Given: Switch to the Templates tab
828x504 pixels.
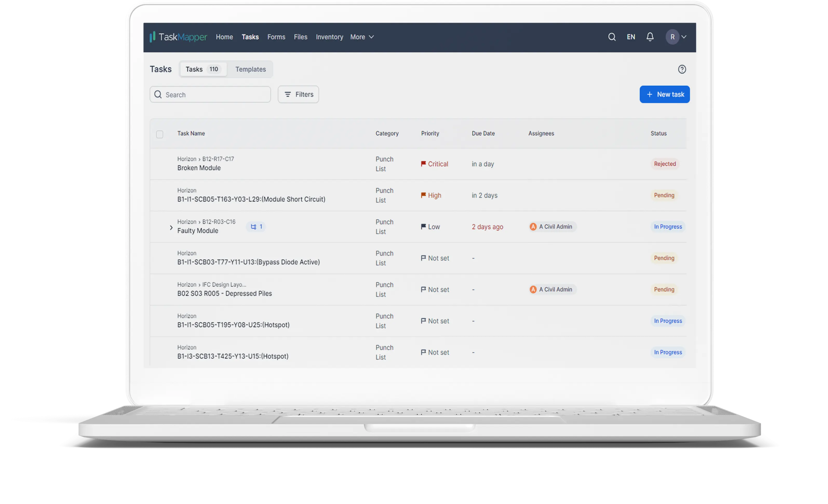Looking at the screenshot, I should pos(250,69).
